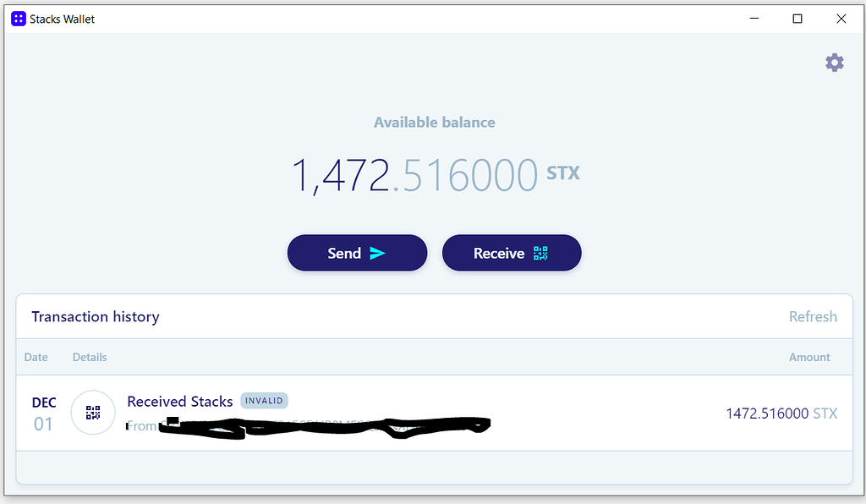Open the Receive button

pos(512,252)
